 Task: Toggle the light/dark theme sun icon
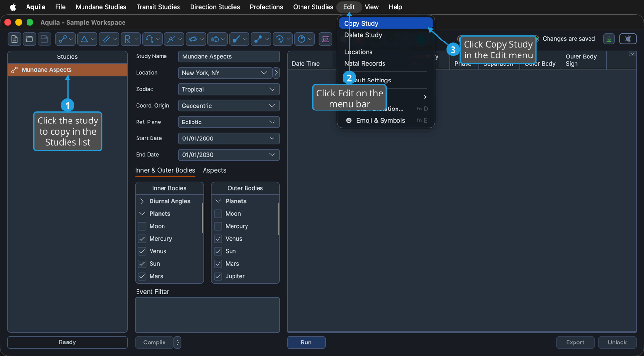(628, 39)
